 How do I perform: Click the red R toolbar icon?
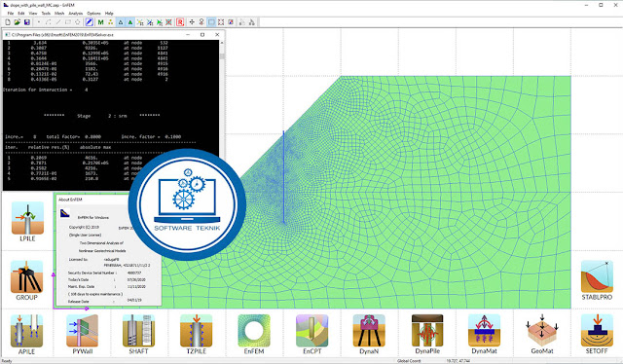point(180,22)
